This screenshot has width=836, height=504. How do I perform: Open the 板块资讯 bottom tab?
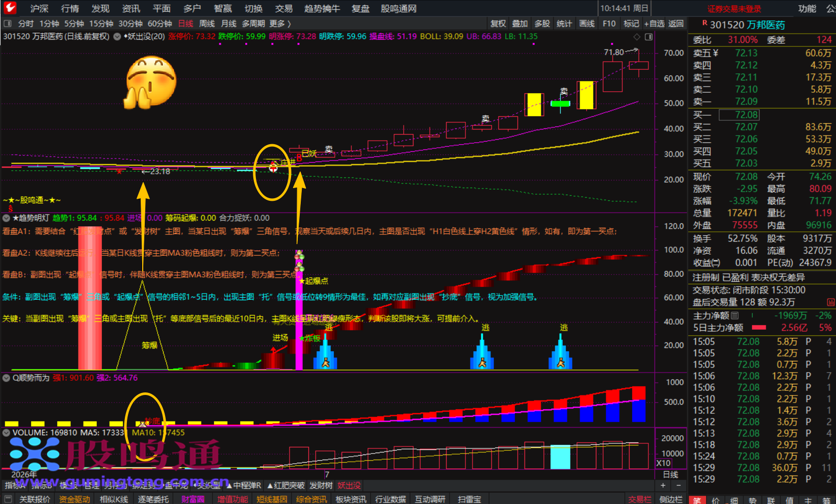pyautogui.click(x=351, y=499)
